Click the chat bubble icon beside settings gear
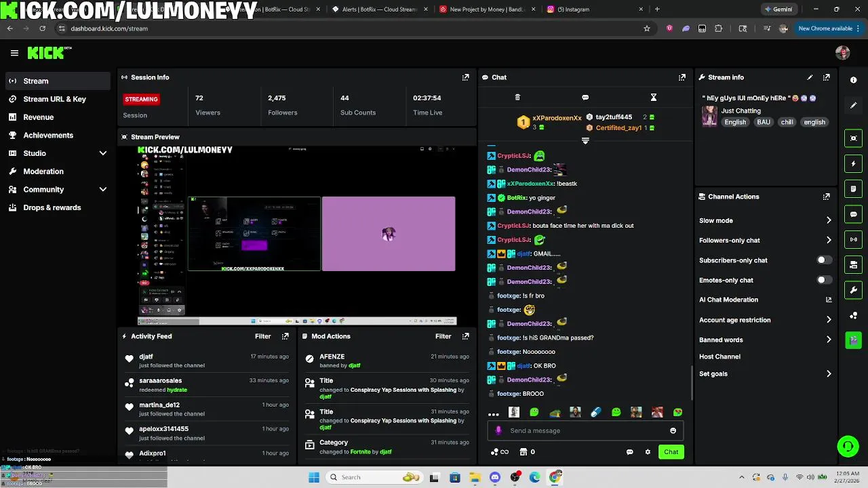Viewport: 868px width, 488px height. (x=629, y=452)
